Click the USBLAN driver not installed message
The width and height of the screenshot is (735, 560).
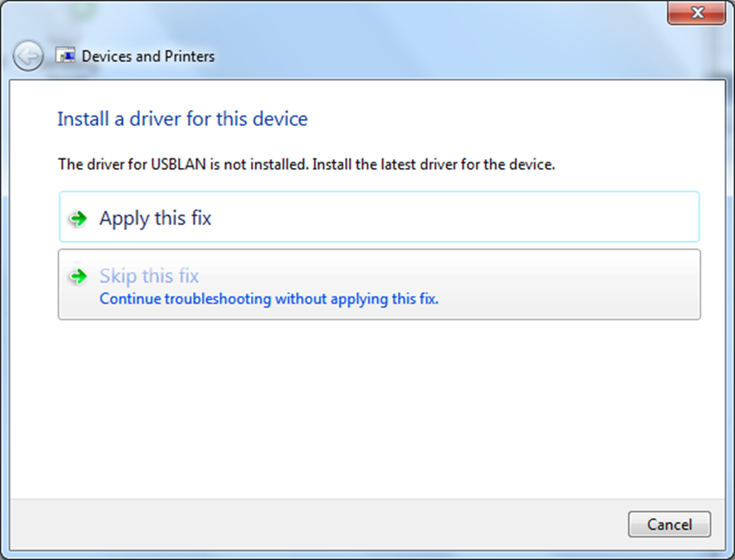click(x=306, y=165)
